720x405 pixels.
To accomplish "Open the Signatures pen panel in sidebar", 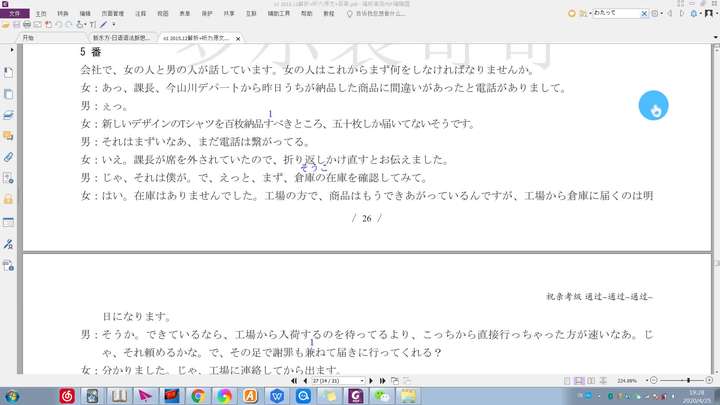I will point(8,244).
